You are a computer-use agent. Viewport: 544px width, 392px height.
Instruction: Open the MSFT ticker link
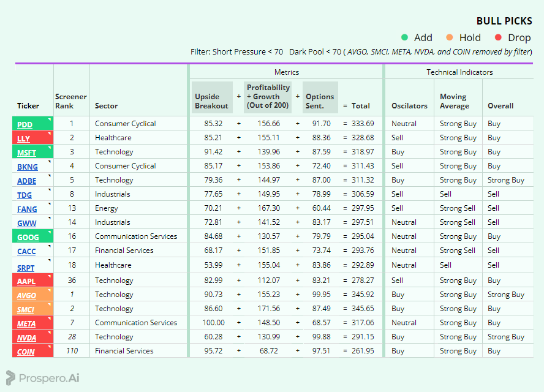pos(26,153)
